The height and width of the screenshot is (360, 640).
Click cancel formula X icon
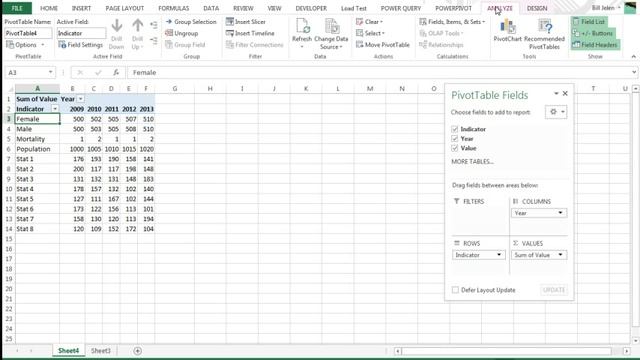point(80,72)
